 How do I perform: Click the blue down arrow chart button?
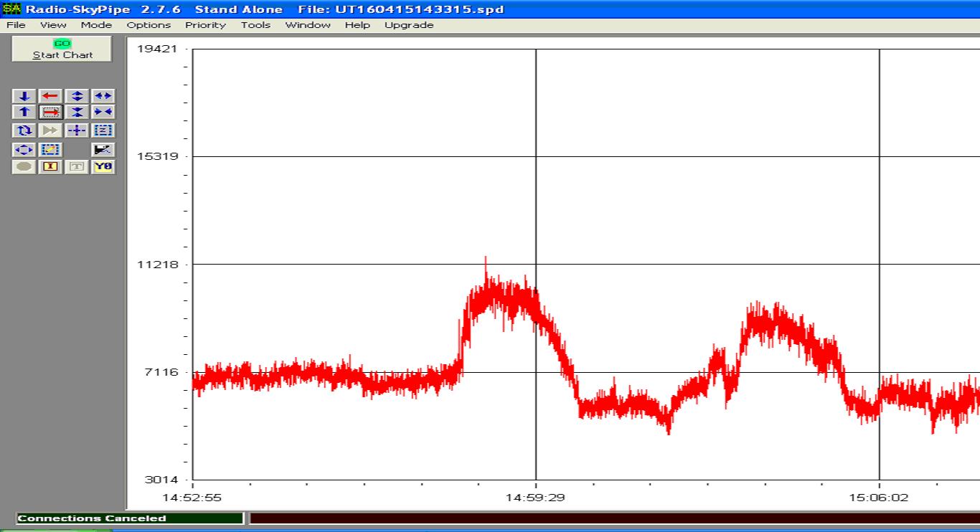[24, 96]
